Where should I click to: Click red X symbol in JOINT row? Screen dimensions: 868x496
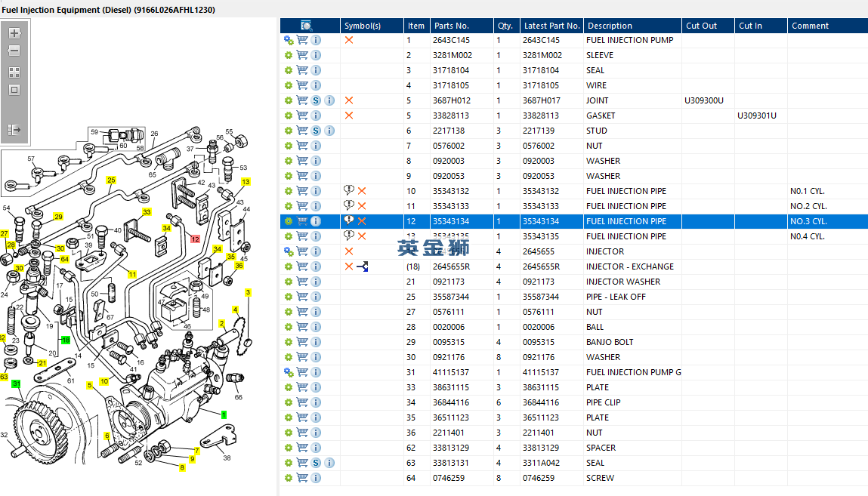point(349,100)
